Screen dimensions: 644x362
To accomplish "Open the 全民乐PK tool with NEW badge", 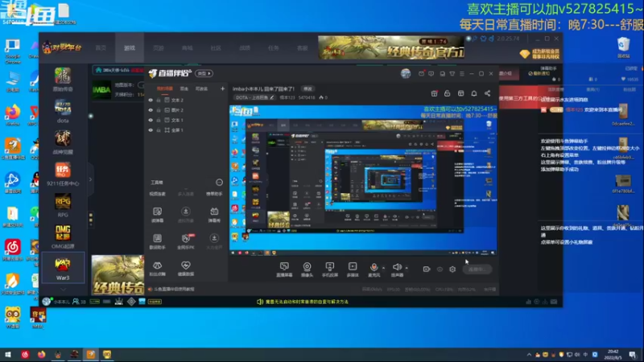I will (x=186, y=242).
